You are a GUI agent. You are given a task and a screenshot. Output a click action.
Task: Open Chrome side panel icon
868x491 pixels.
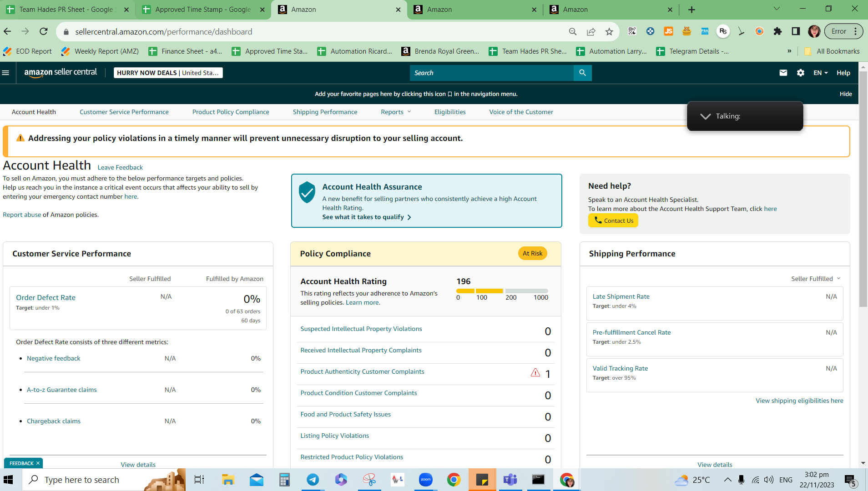point(796,31)
